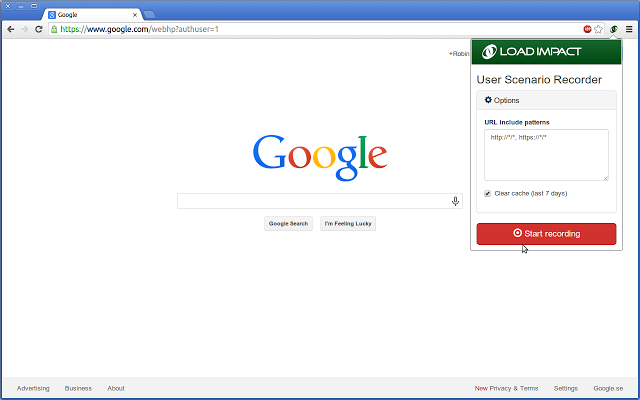
Task: Open the About footer link
Action: click(x=116, y=388)
